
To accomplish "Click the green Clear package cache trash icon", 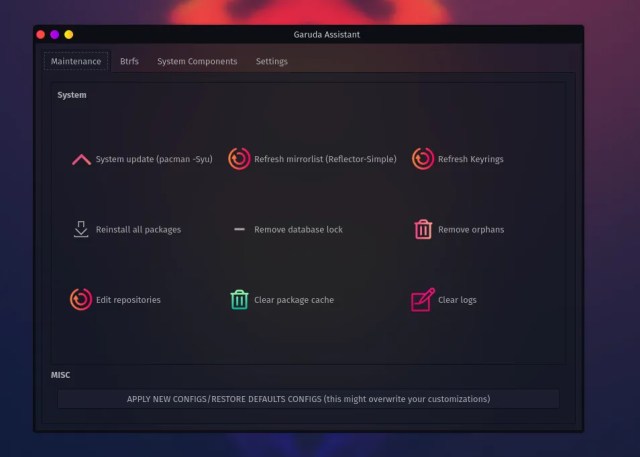I will [239, 299].
